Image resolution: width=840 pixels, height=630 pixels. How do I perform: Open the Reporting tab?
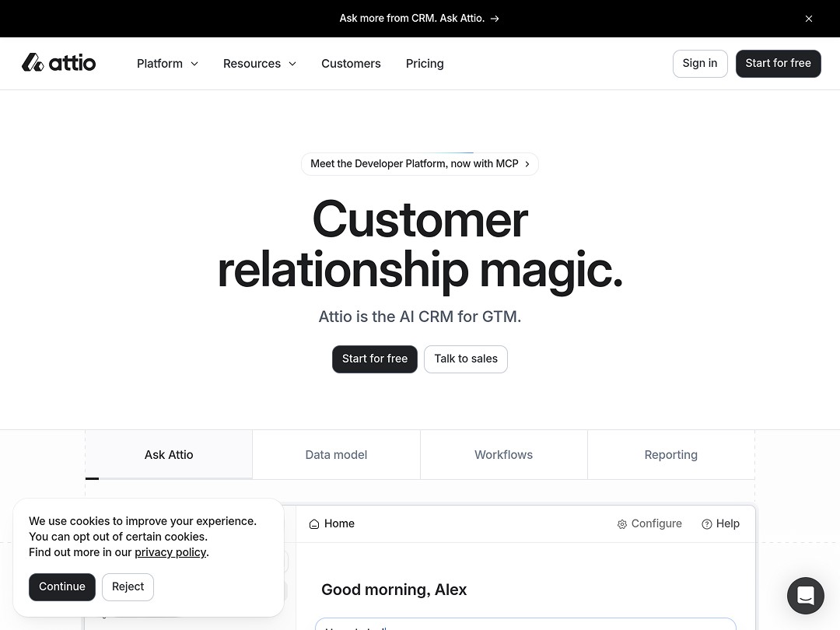[x=670, y=454]
